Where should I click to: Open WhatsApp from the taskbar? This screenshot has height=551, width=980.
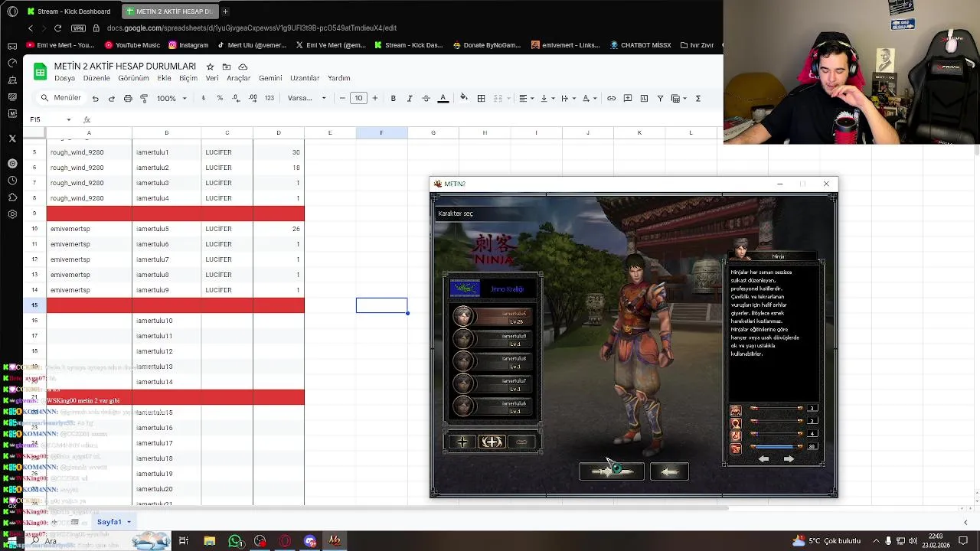(235, 541)
